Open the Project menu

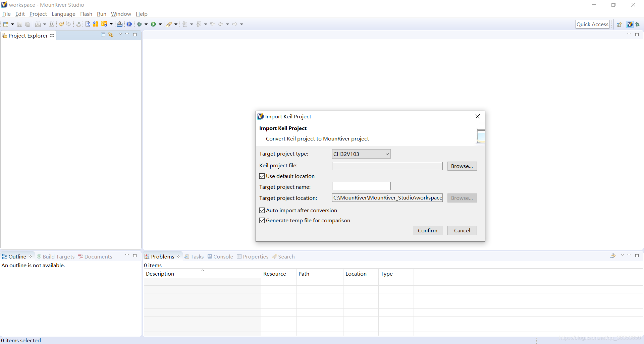click(38, 14)
